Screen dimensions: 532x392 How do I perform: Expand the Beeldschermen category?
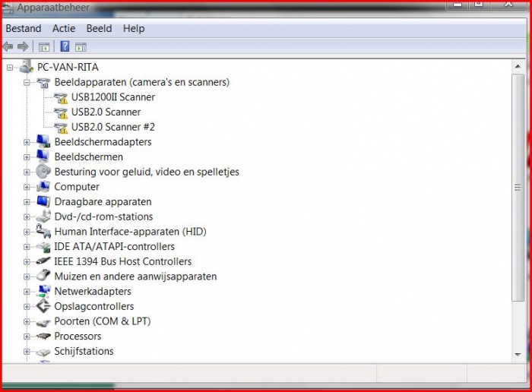(x=27, y=157)
